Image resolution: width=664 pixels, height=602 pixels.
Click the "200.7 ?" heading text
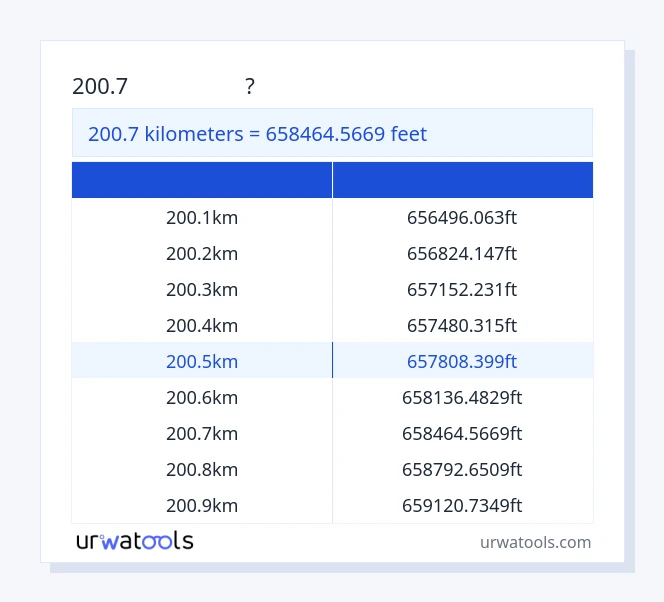coord(163,87)
